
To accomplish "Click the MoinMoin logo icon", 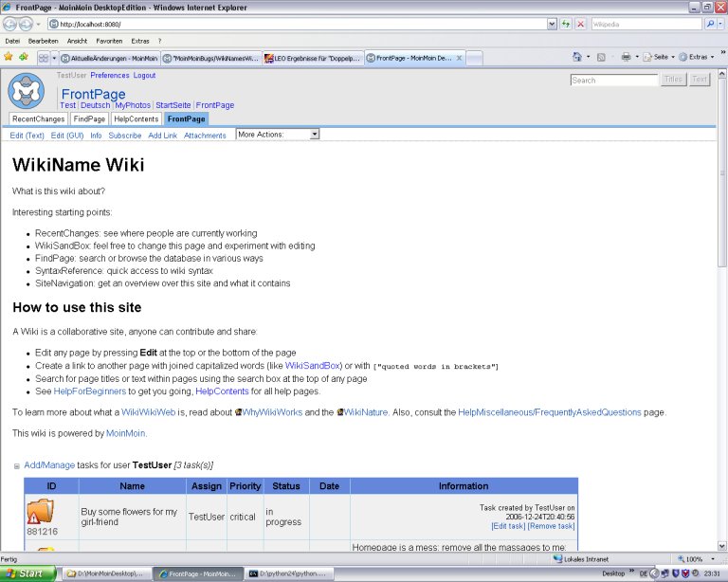I will (x=26, y=90).
